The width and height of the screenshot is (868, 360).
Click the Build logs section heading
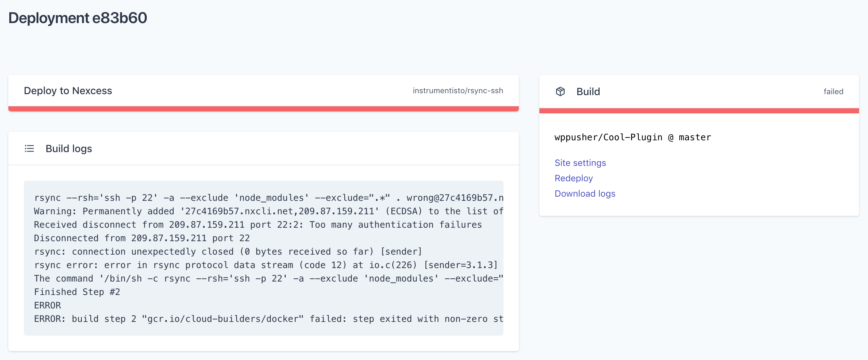69,149
